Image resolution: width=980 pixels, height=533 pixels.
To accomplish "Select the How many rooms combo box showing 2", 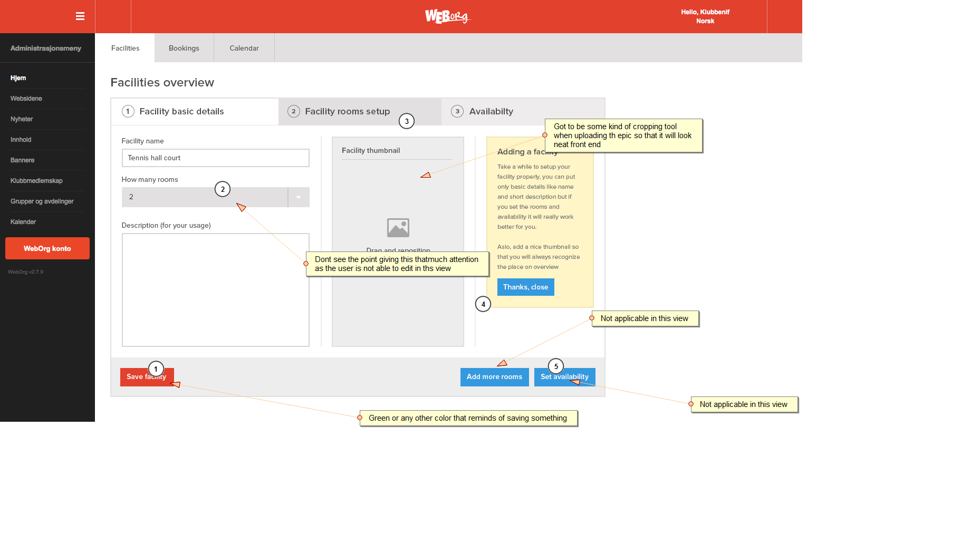I will [x=215, y=197].
